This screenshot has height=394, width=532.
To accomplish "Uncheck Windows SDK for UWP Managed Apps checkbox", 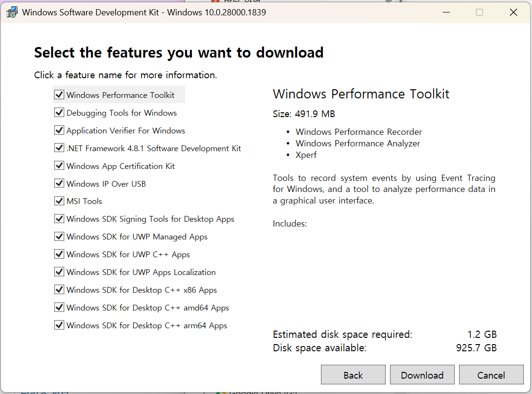I will point(59,236).
